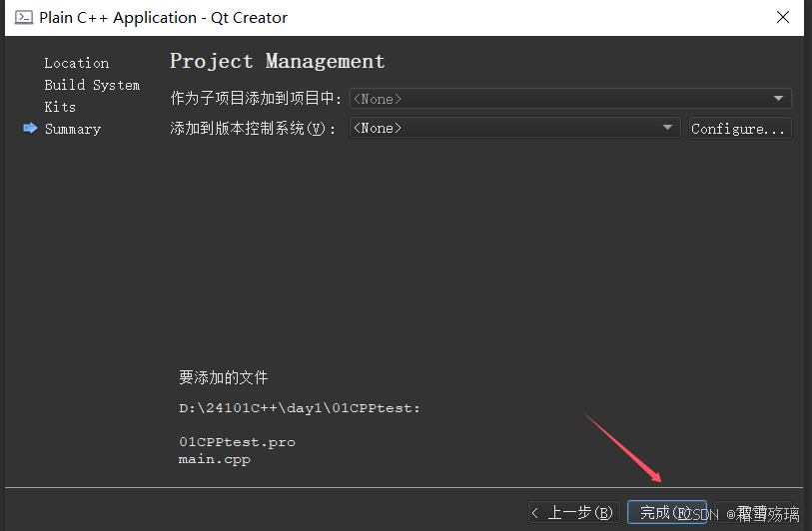Click the 添加到版本控制系统(V) label
Viewport: 812px width, 531px height.
tap(253, 129)
